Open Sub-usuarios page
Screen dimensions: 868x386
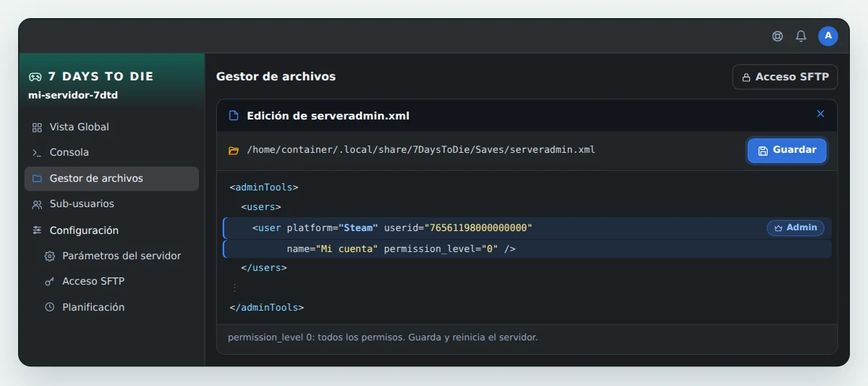[111, 204]
